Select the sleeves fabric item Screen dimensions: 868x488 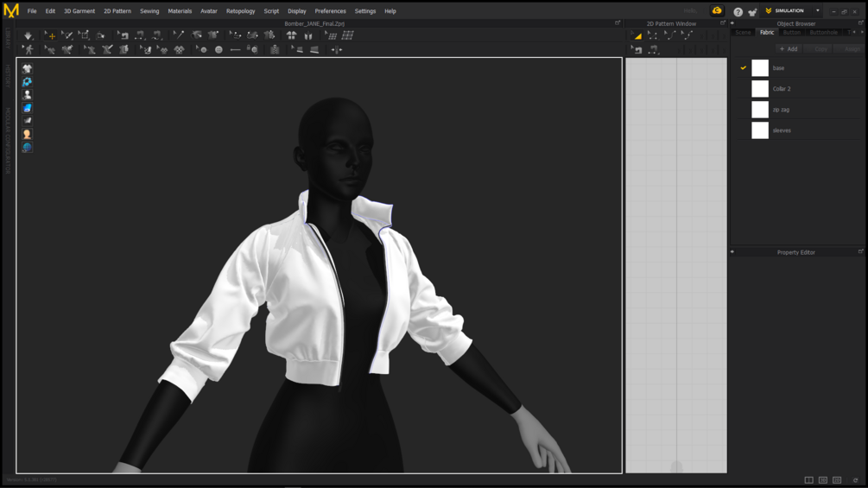(x=782, y=130)
